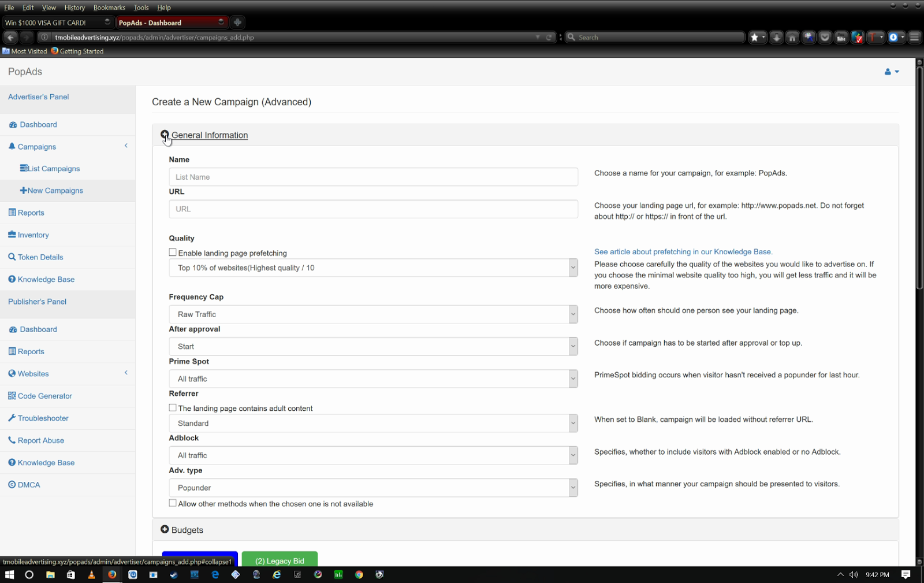Expand the Websites sidebar menu

[68, 374]
